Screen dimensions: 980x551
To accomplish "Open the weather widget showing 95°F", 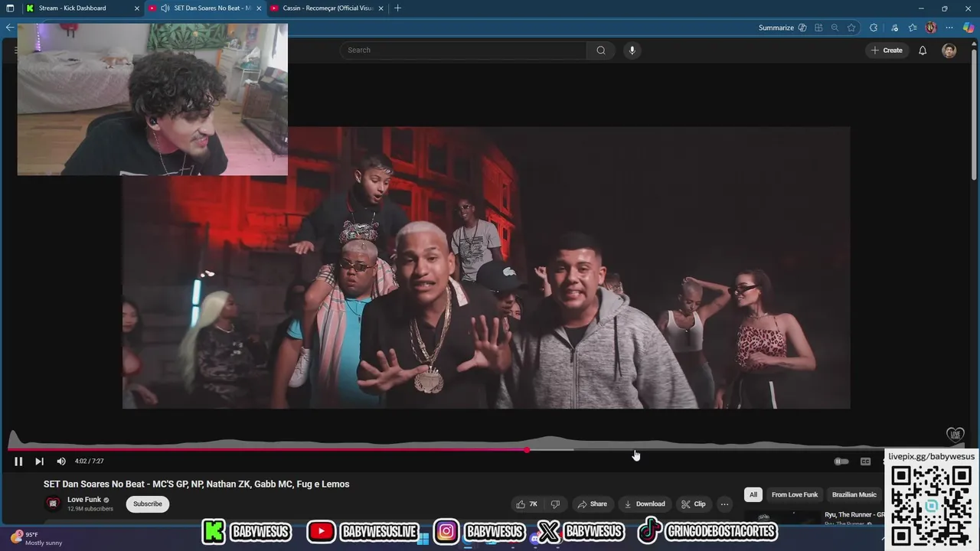I will point(37,539).
